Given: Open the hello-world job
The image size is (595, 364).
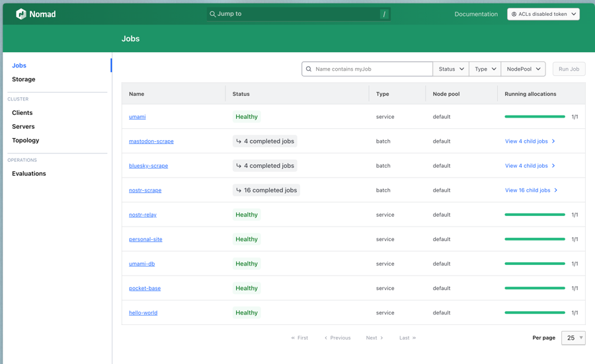Looking at the screenshot, I should (x=143, y=313).
